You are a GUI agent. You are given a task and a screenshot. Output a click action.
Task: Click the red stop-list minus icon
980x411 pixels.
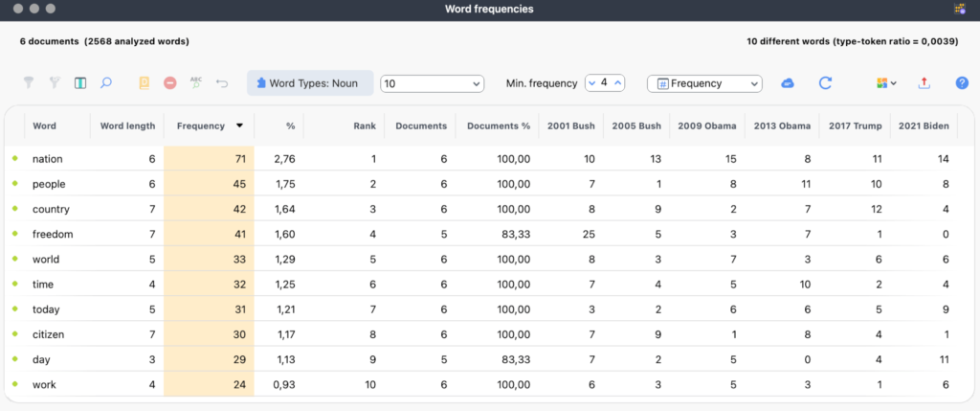170,82
